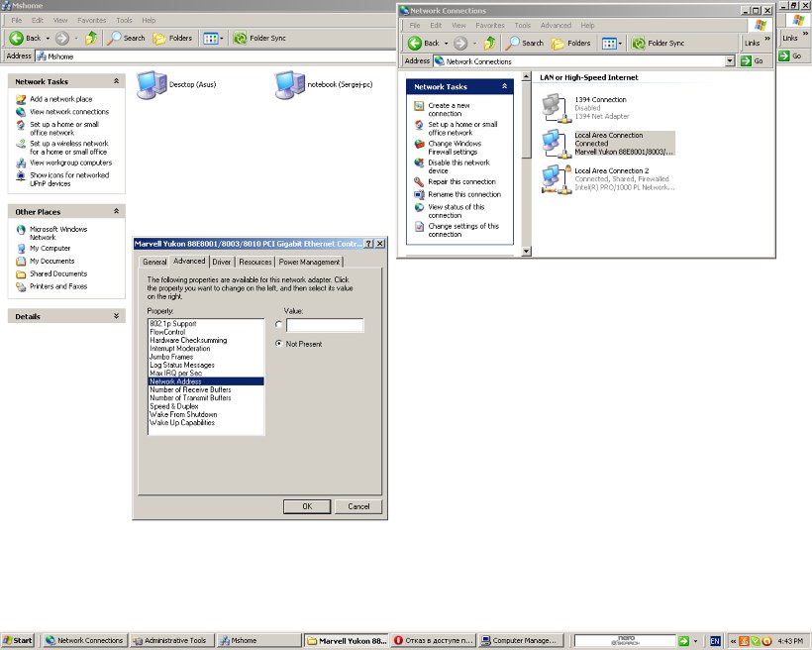The image size is (812, 650).
Task: Select the Not Present radio button
Action: coord(279,344)
